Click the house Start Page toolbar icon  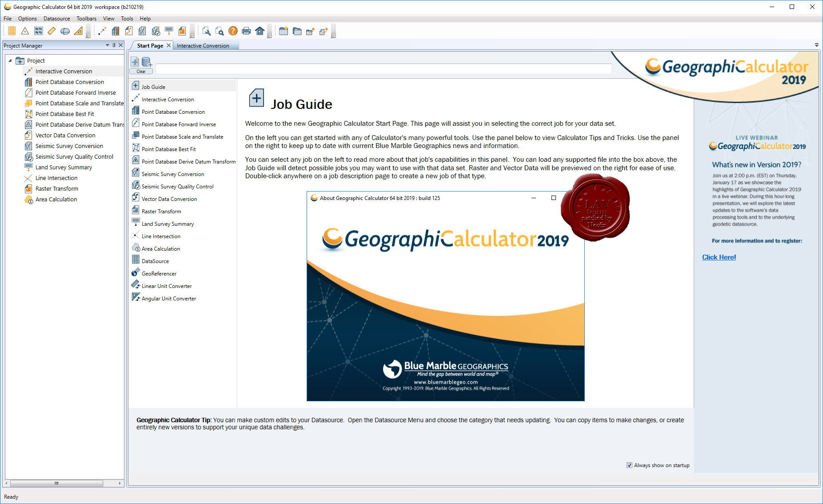pyautogui.click(x=260, y=31)
